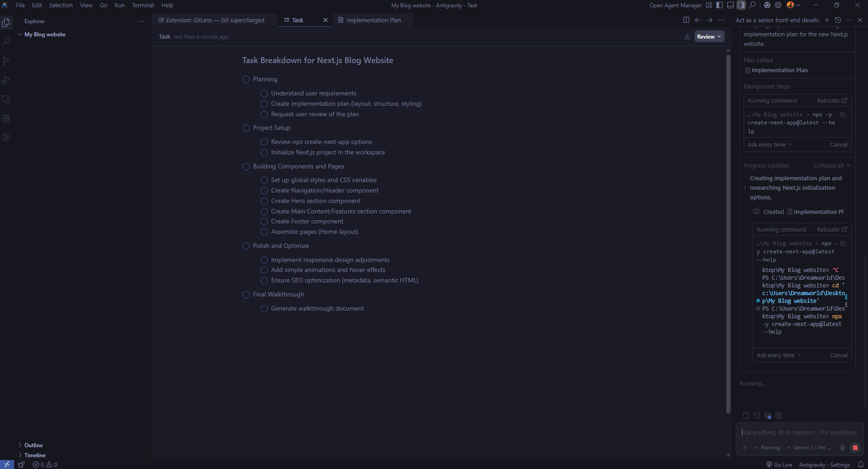Viewport: 868px width, 469px height.
Task: Click the download icon beside Review
Action: click(687, 37)
